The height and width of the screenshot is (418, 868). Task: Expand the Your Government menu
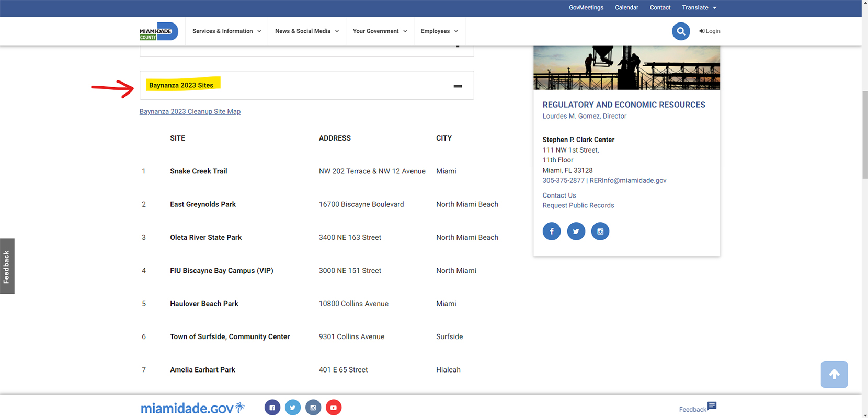click(x=380, y=31)
